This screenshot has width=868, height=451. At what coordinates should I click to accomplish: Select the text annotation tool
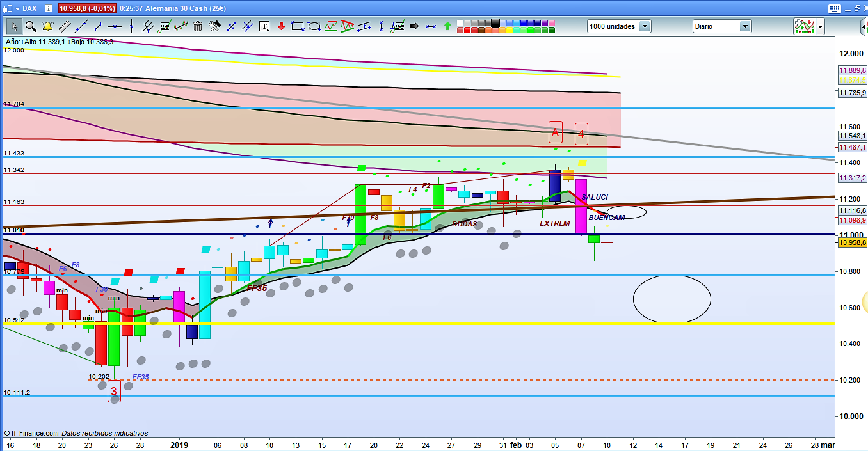click(x=264, y=26)
